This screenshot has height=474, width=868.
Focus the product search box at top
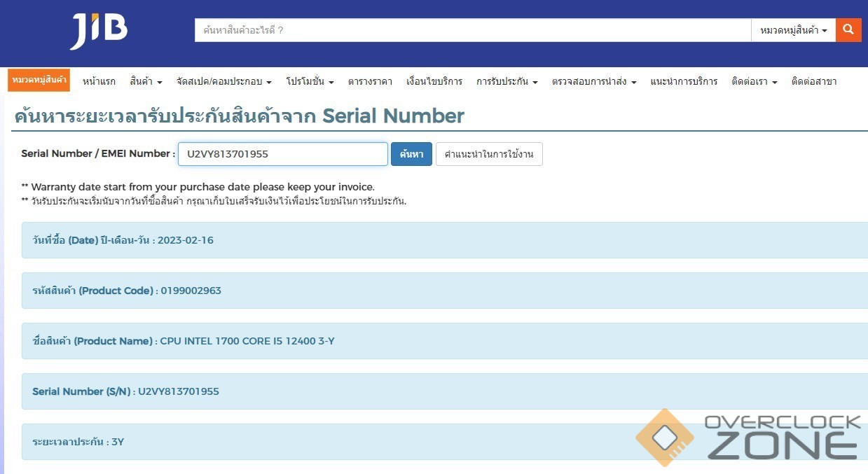[x=473, y=30]
